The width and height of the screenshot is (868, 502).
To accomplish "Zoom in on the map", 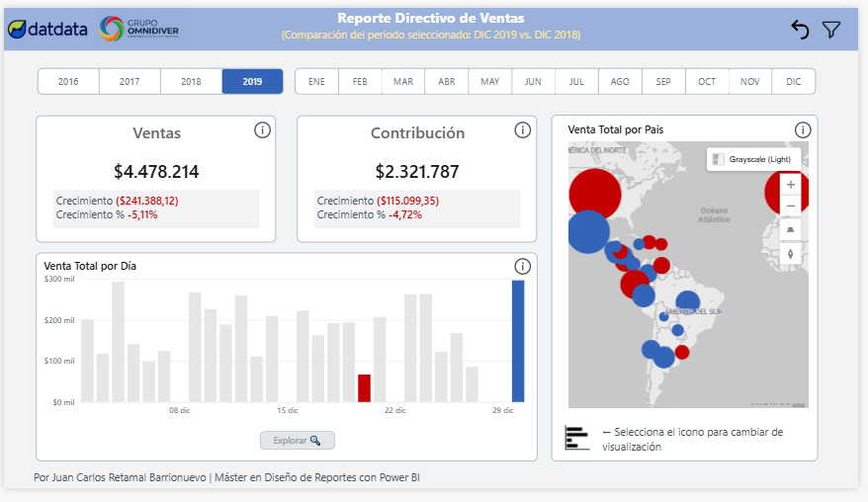I will pos(791,185).
